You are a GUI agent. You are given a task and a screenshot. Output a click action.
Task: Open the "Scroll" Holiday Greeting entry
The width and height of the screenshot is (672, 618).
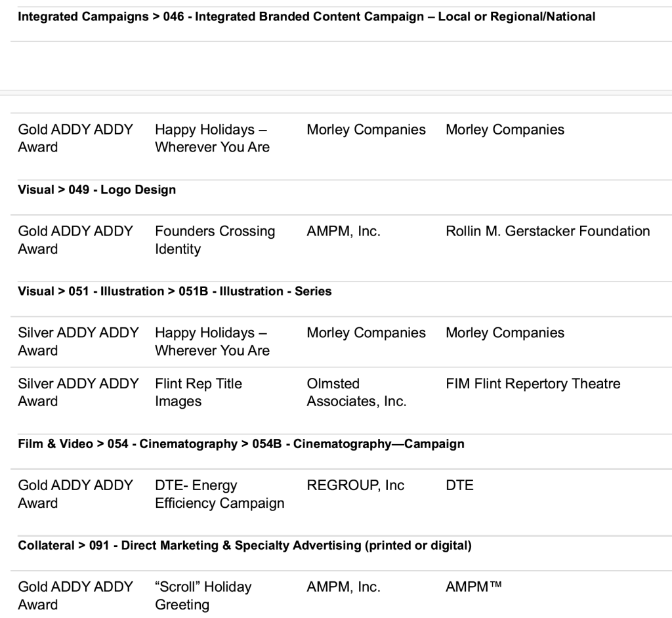(203, 596)
